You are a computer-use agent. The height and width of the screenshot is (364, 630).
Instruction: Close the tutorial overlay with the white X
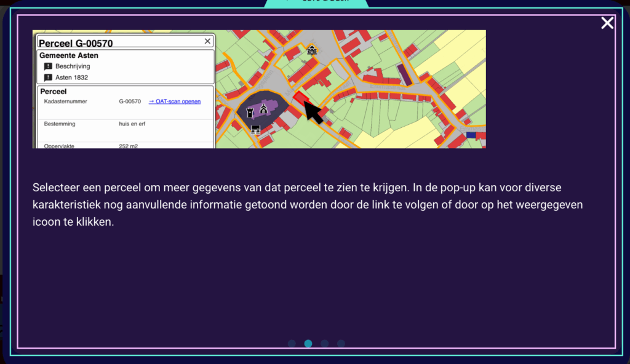pos(607,23)
